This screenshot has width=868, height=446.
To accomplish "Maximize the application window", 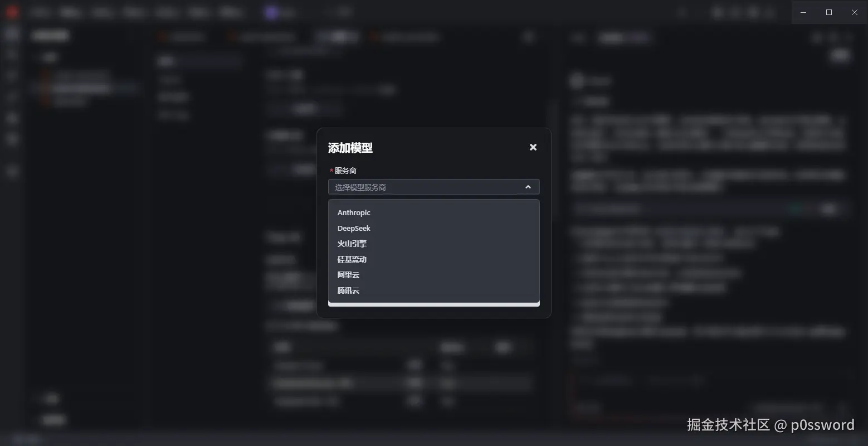I will [x=829, y=12].
